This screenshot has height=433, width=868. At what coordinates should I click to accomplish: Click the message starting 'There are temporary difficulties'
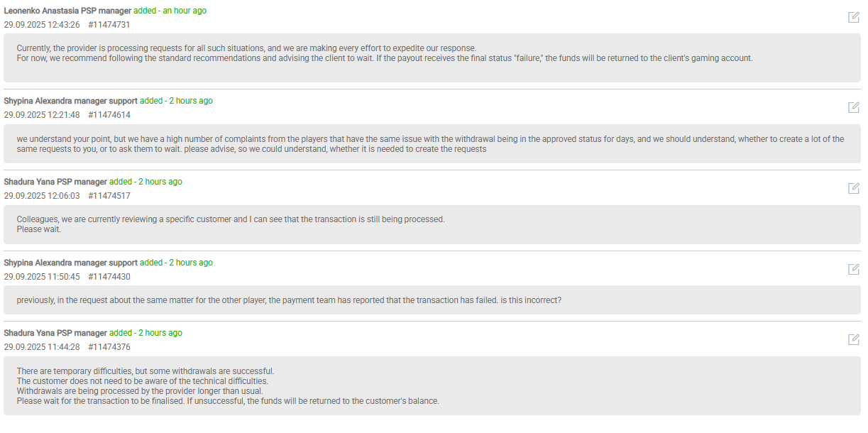click(x=432, y=385)
